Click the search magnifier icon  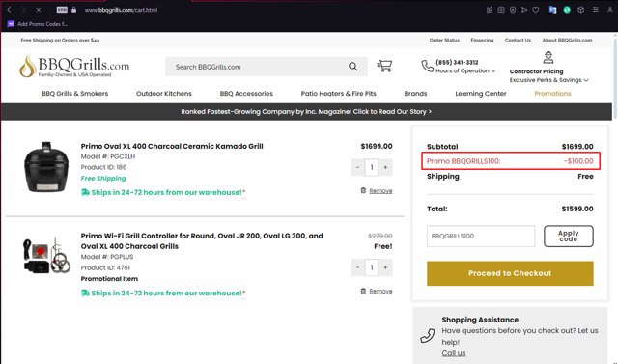(x=352, y=67)
